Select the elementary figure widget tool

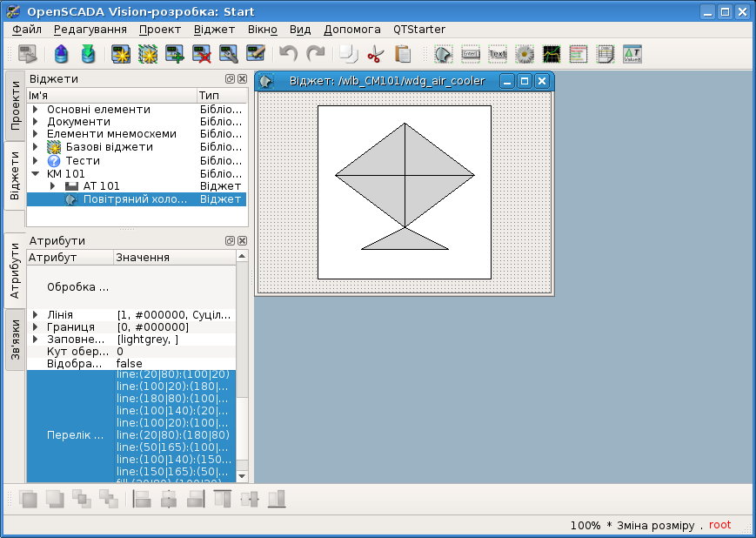(x=443, y=55)
